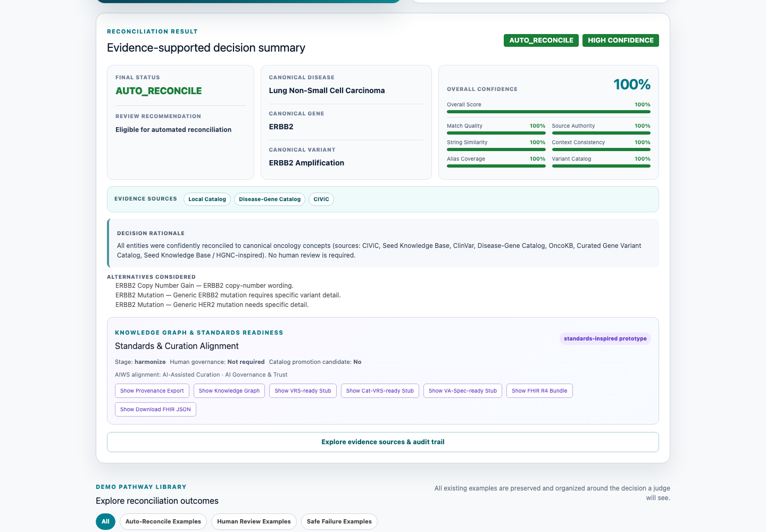Click 'ERBB2 Amplification' canonical variant

(306, 163)
